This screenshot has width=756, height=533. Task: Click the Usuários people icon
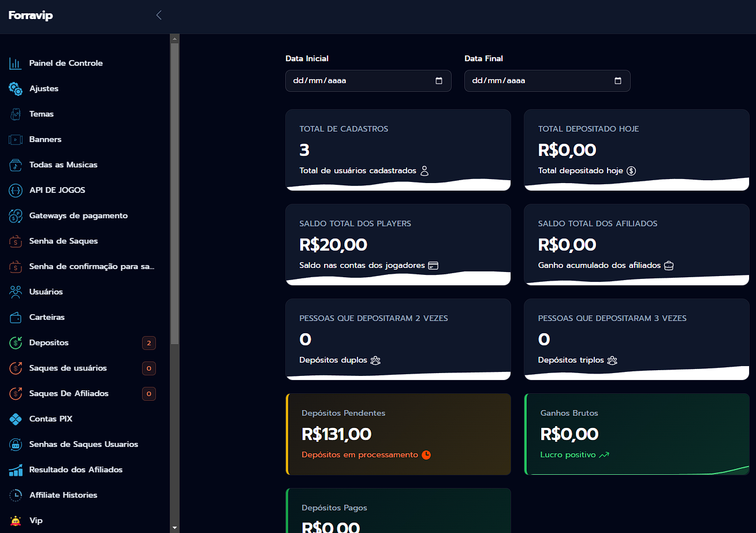pos(16,292)
